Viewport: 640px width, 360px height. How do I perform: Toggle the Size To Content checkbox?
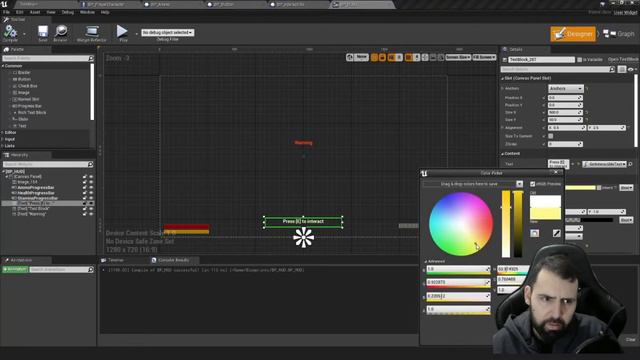[x=551, y=136]
